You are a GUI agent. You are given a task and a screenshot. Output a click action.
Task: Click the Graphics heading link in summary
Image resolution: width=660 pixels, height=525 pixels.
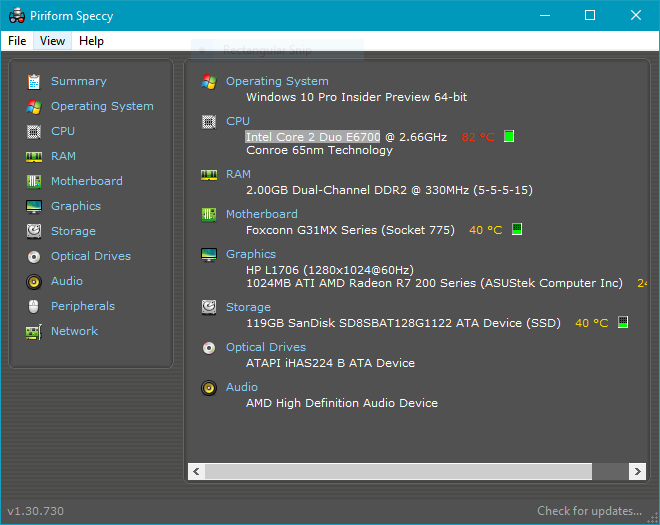[251, 254]
